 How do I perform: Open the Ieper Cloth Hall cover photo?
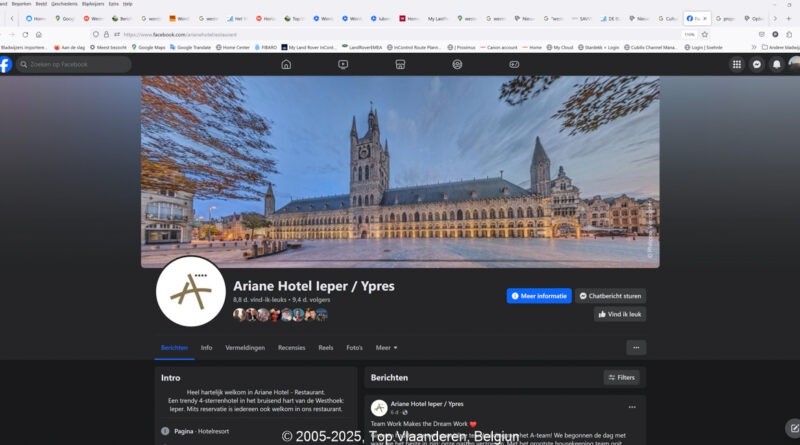point(400,171)
